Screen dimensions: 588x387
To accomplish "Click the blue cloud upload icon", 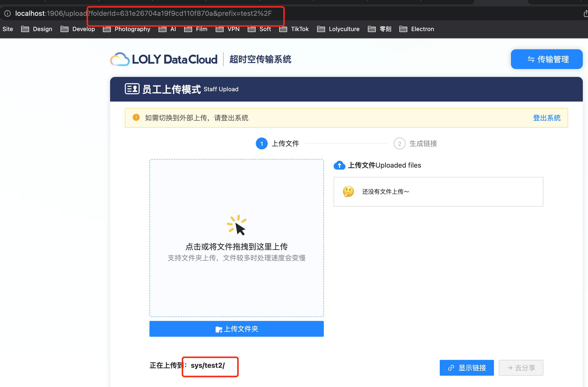I will click(x=339, y=165).
